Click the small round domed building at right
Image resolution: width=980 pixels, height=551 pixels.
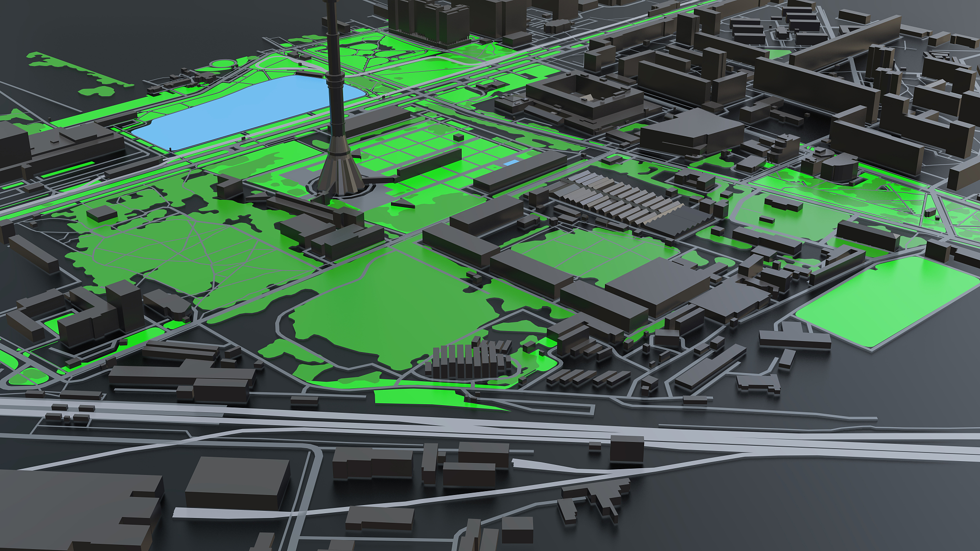[x=839, y=168]
